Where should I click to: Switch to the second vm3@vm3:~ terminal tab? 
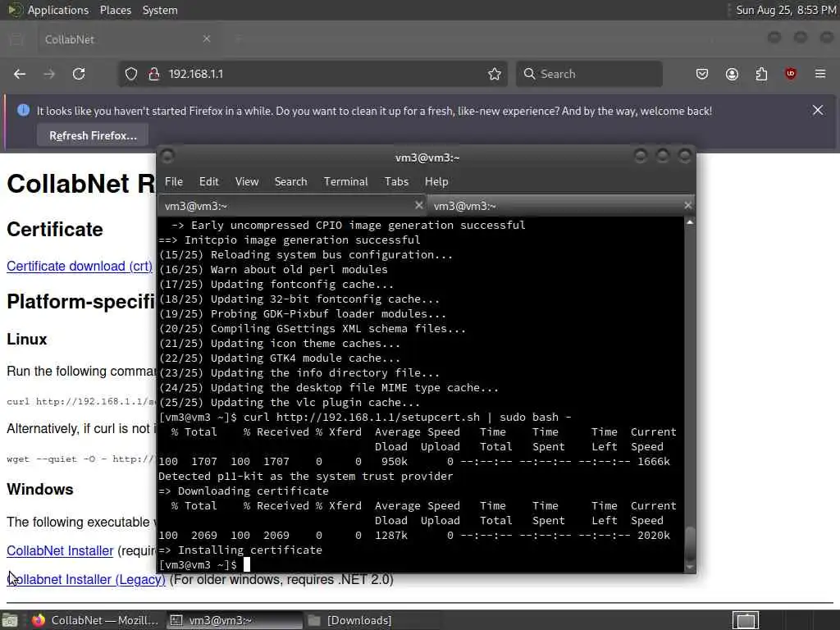pyautogui.click(x=561, y=206)
